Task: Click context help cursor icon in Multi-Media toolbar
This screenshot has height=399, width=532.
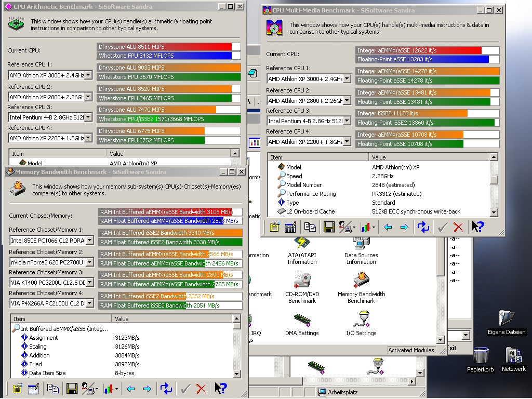Action: (478, 227)
